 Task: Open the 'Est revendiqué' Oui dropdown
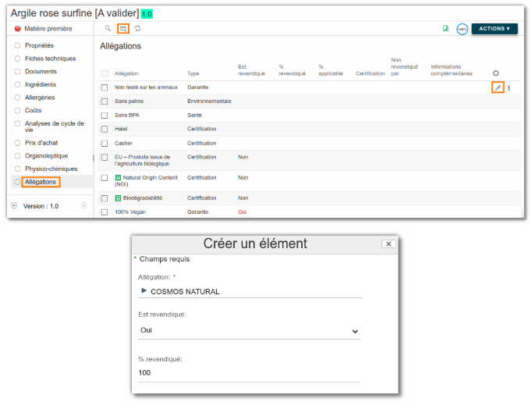(x=249, y=331)
